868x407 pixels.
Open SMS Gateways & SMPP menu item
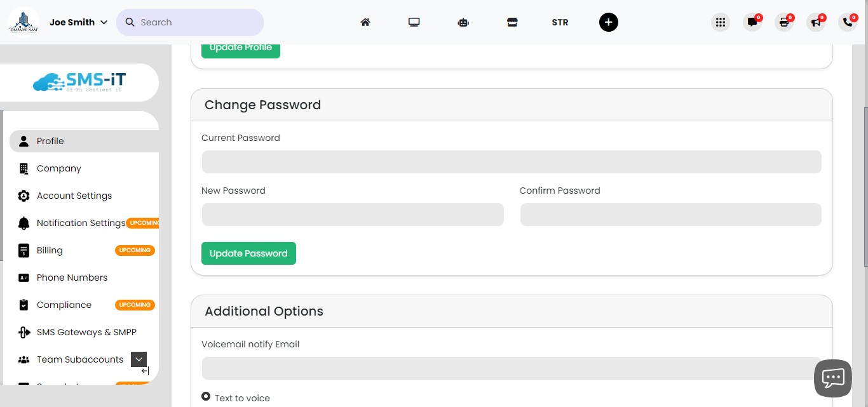(x=86, y=332)
